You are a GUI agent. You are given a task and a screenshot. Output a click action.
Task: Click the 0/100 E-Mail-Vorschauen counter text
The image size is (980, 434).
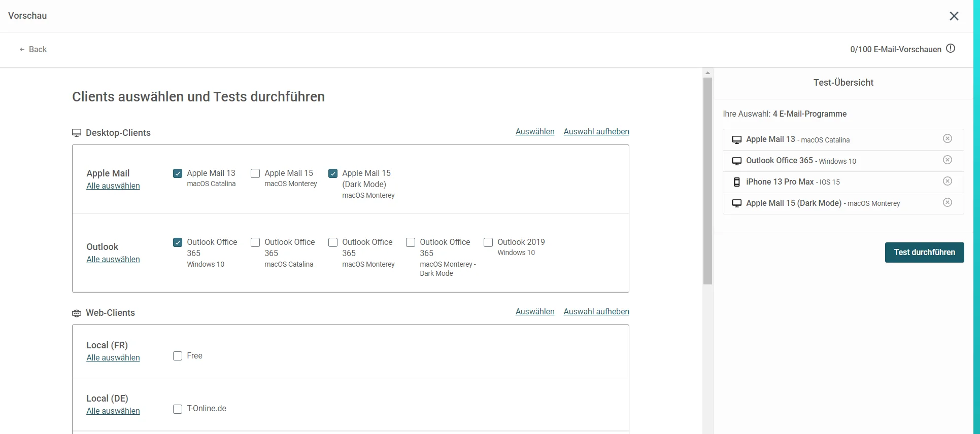(x=896, y=49)
